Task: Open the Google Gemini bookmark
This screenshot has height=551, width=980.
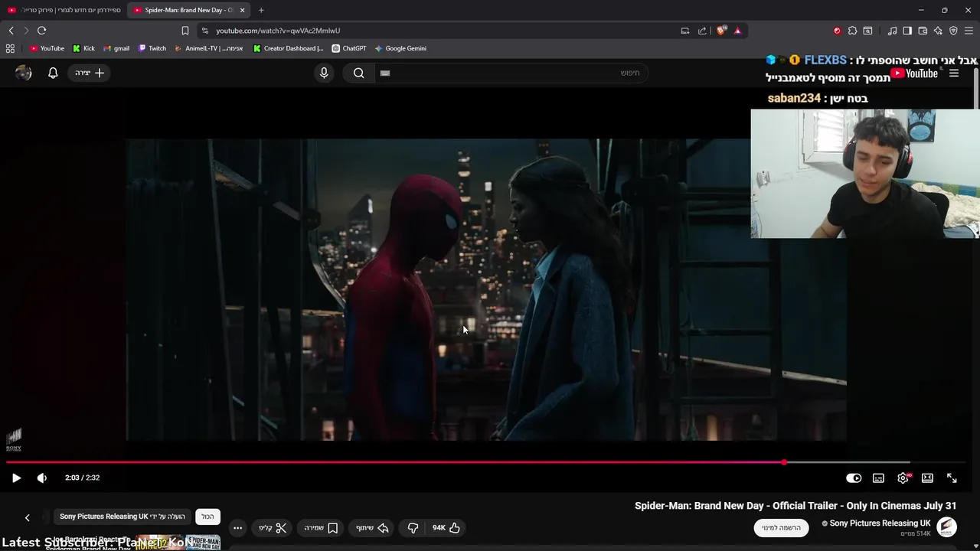Action: [x=400, y=48]
